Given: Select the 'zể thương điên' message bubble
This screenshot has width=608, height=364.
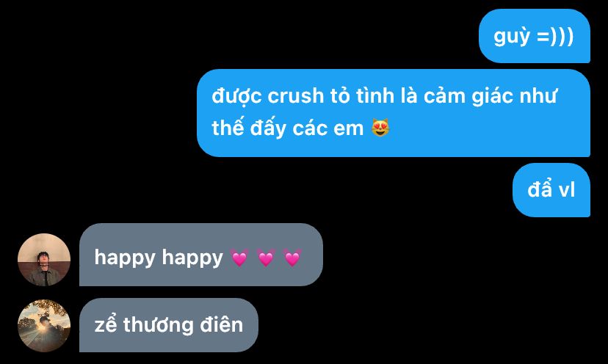Looking at the screenshot, I should [x=169, y=325].
